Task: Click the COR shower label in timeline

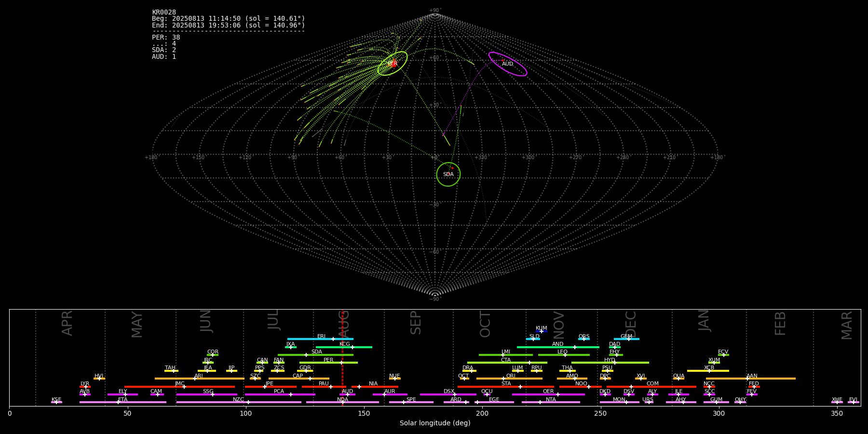Action: click(213, 352)
